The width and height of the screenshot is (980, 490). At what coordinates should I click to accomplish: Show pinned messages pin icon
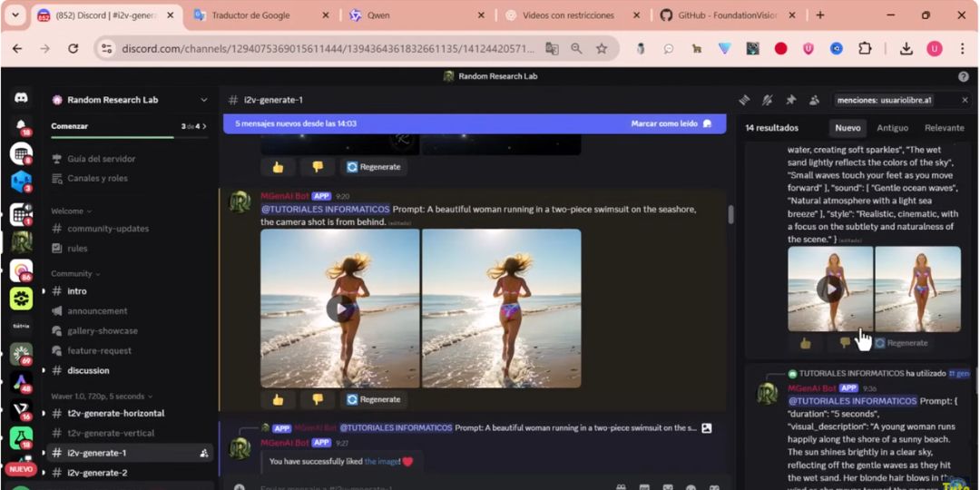(x=790, y=100)
